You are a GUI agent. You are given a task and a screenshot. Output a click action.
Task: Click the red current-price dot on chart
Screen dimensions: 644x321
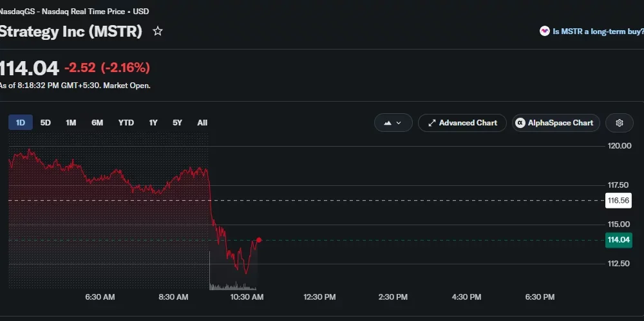[259, 240]
